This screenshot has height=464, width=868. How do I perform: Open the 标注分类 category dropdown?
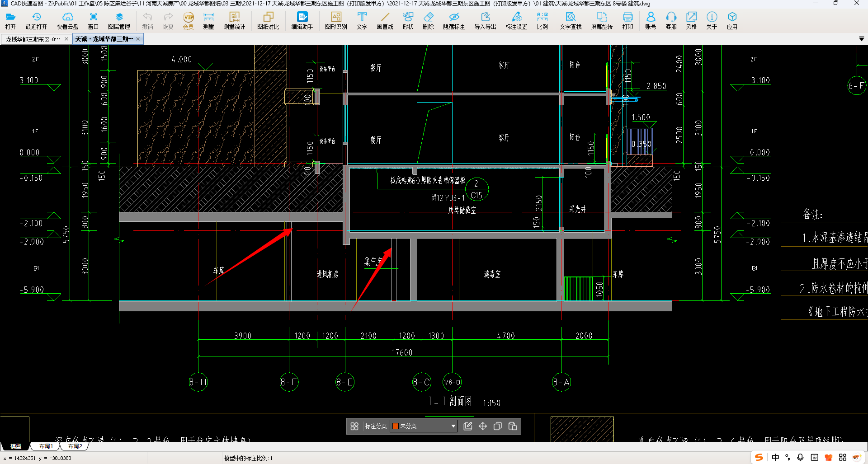424,426
